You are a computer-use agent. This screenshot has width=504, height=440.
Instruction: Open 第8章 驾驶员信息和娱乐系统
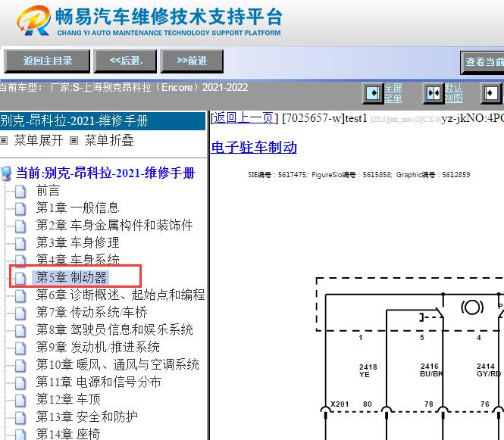coord(114,330)
